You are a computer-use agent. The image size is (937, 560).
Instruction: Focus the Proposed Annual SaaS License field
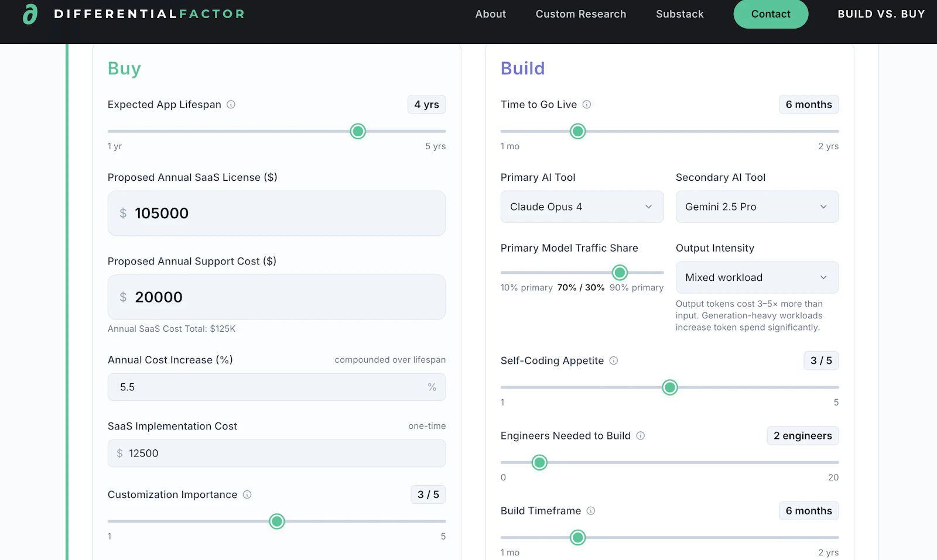[x=276, y=213]
